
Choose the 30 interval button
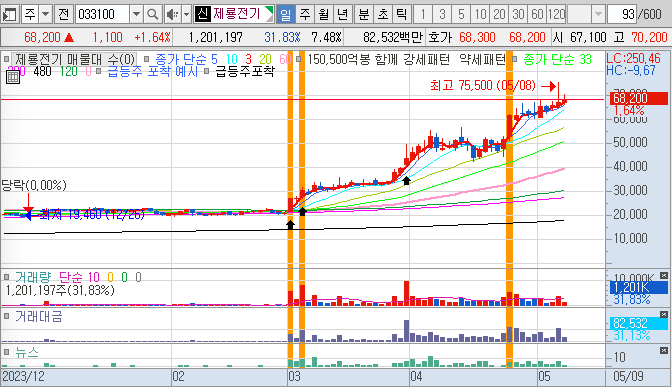coord(519,15)
